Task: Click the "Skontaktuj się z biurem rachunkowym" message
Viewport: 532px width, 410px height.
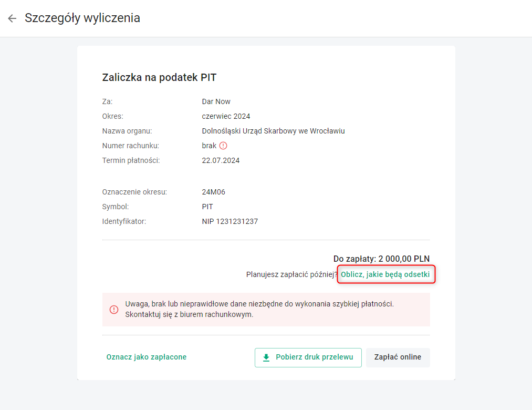Action: coord(189,314)
